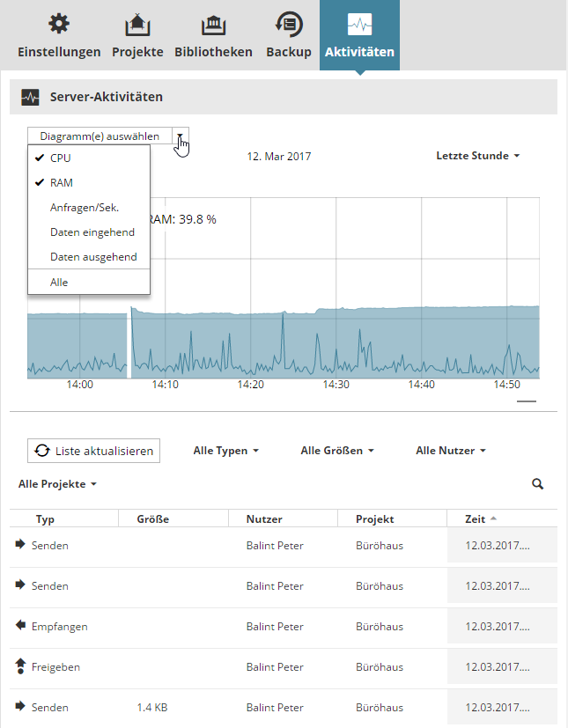Click the Freigeben upload arrow icon

21,666
